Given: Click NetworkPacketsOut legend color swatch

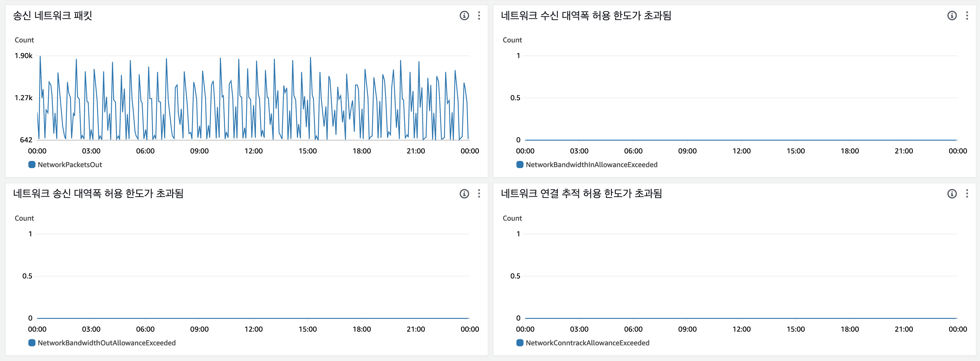Looking at the screenshot, I should coord(32,165).
